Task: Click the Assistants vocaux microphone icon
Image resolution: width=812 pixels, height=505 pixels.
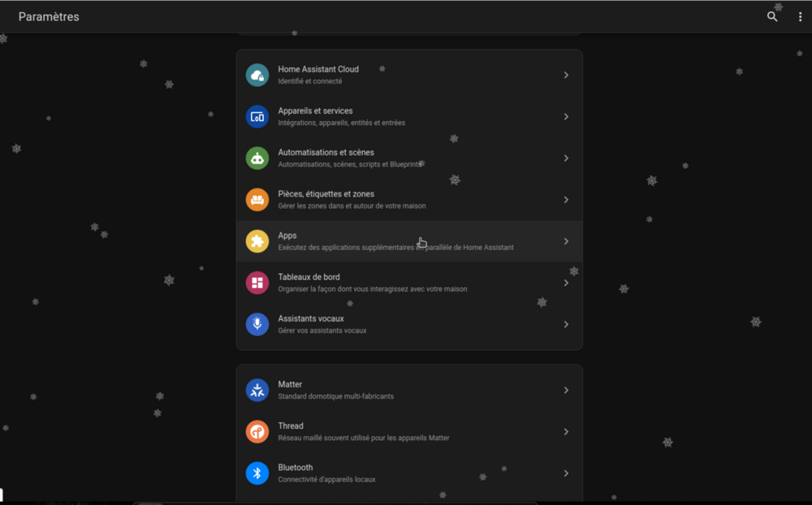Action: 257,324
